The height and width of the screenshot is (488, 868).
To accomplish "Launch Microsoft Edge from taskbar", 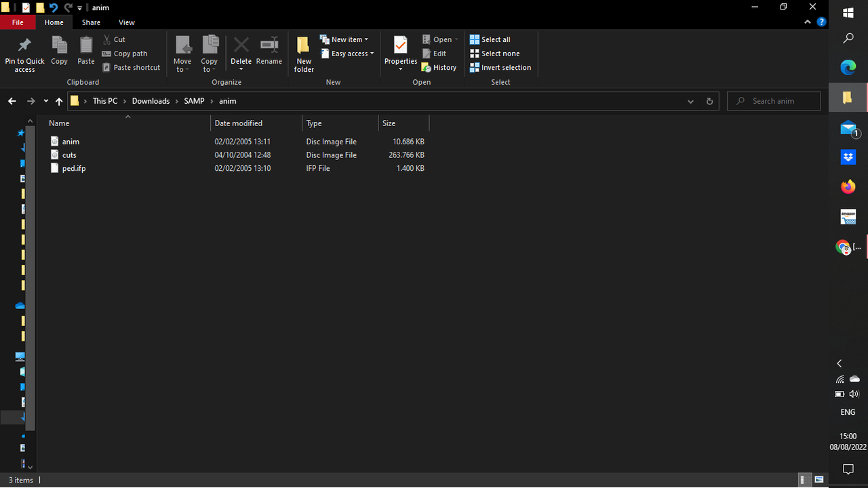I will click(x=848, y=67).
